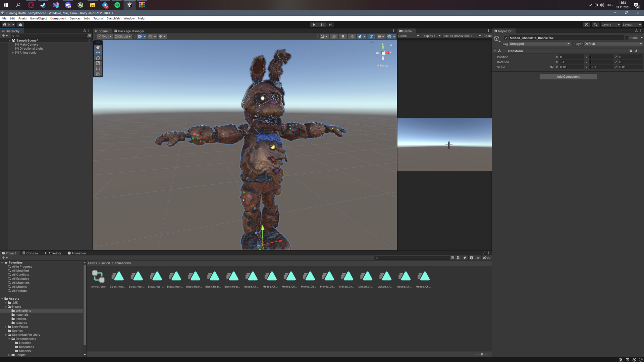
Task: Expand the New Folder in Project tree
Action: (6, 327)
